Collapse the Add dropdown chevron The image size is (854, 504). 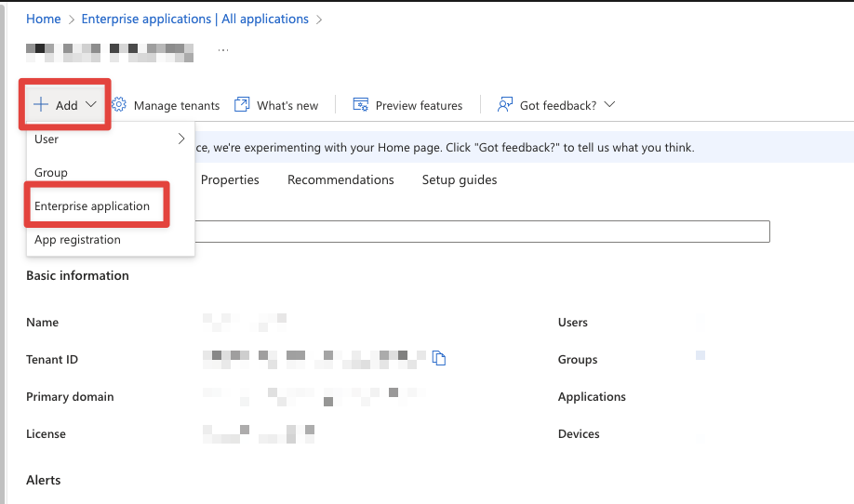pyautogui.click(x=91, y=105)
